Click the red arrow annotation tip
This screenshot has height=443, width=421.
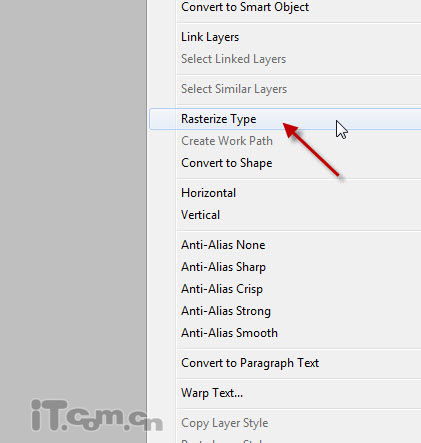286,126
